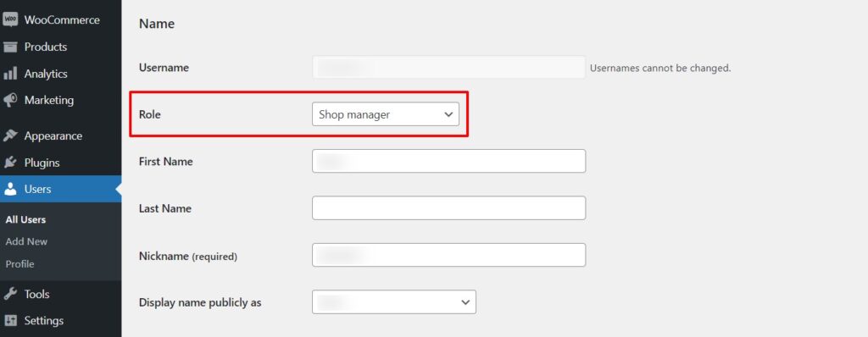This screenshot has height=337, width=868.
Task: Open the Products menu
Action: (61, 47)
